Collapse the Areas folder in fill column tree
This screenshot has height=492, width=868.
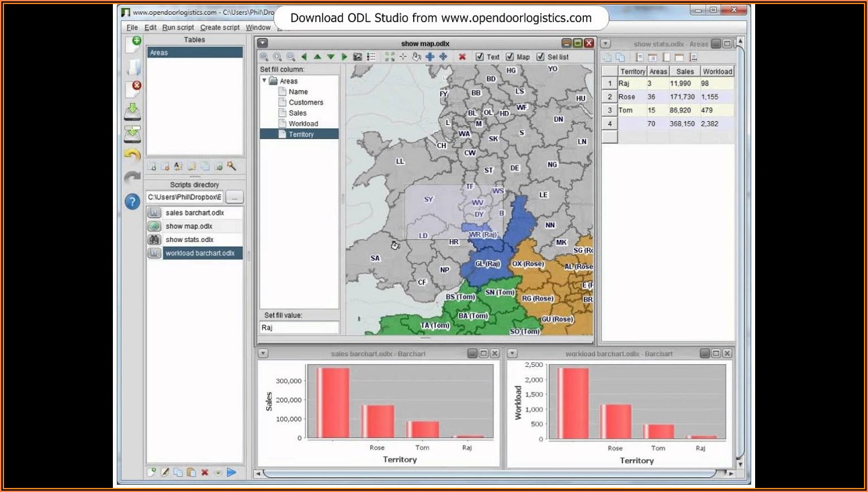pos(264,81)
